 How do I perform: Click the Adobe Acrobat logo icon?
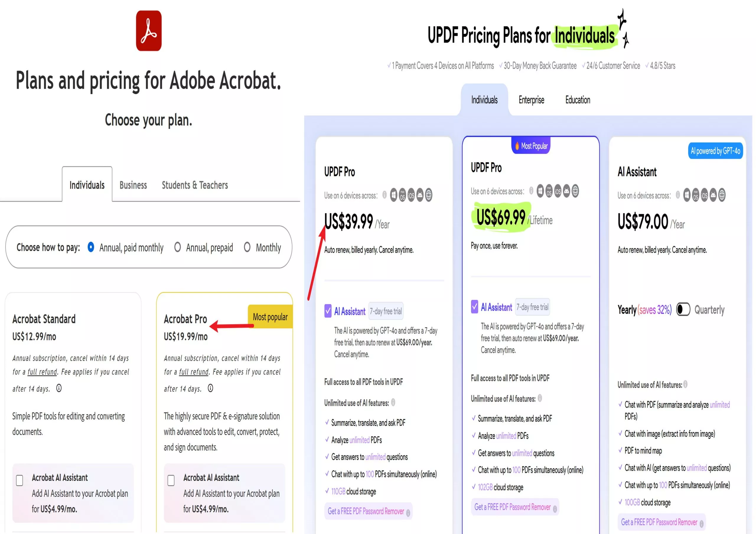pos(149,31)
